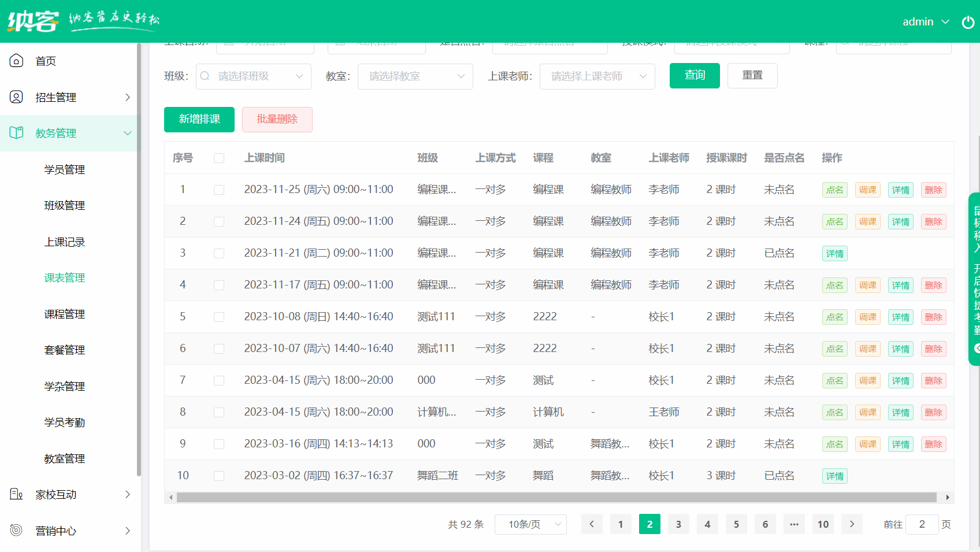Click the power logout icon

(x=968, y=22)
